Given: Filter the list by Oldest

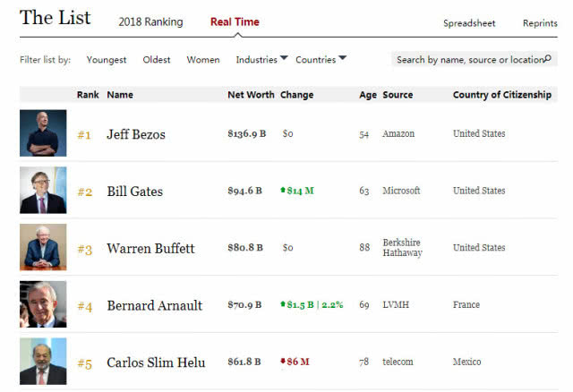Looking at the screenshot, I should [x=157, y=60].
